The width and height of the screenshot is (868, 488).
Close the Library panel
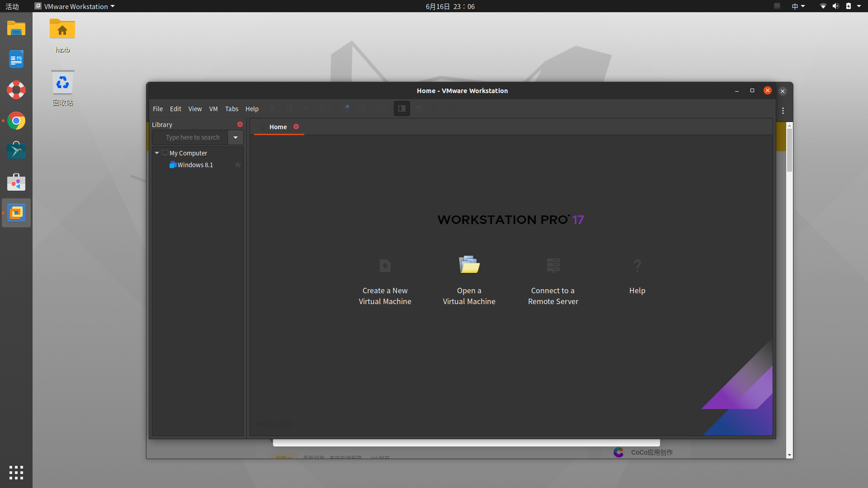[240, 124]
